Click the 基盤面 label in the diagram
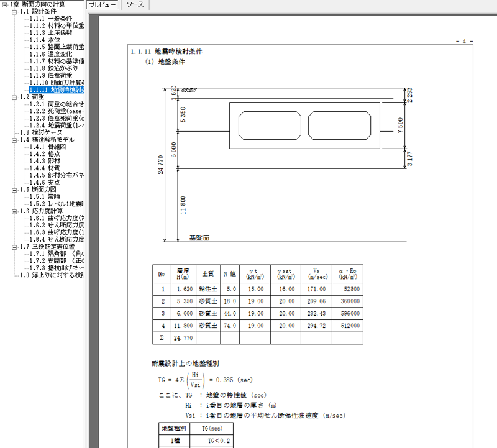Image resolution: width=497 pixels, height=448 pixels. 199,238
